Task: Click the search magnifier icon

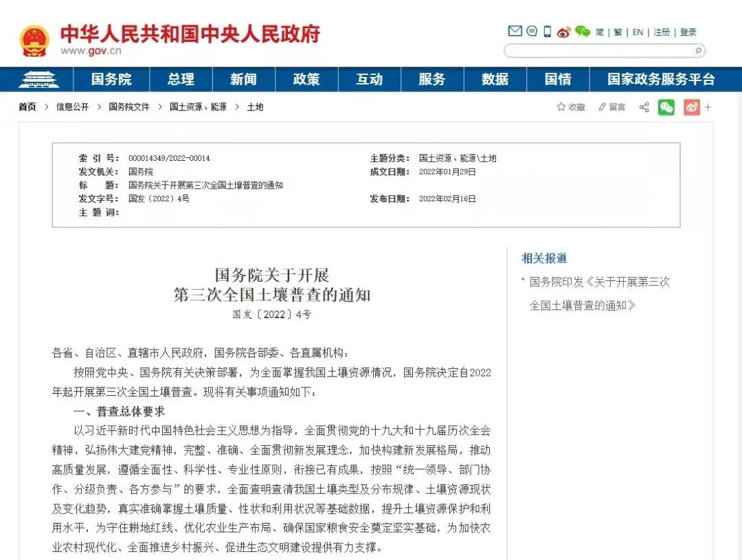Action: (698, 50)
